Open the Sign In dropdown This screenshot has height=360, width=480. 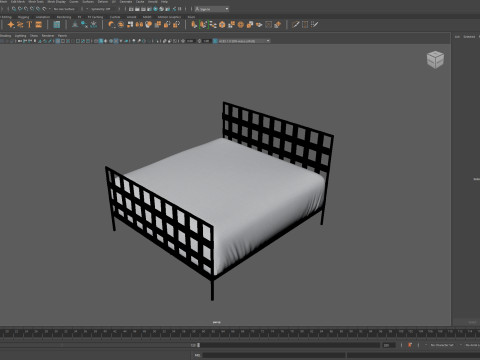click(x=212, y=9)
